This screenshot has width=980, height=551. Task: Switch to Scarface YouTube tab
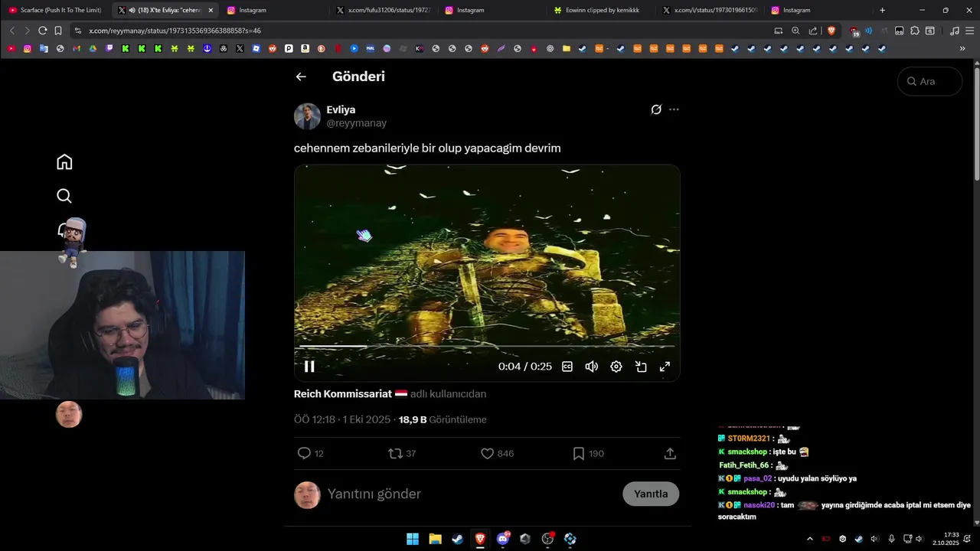tap(55, 10)
